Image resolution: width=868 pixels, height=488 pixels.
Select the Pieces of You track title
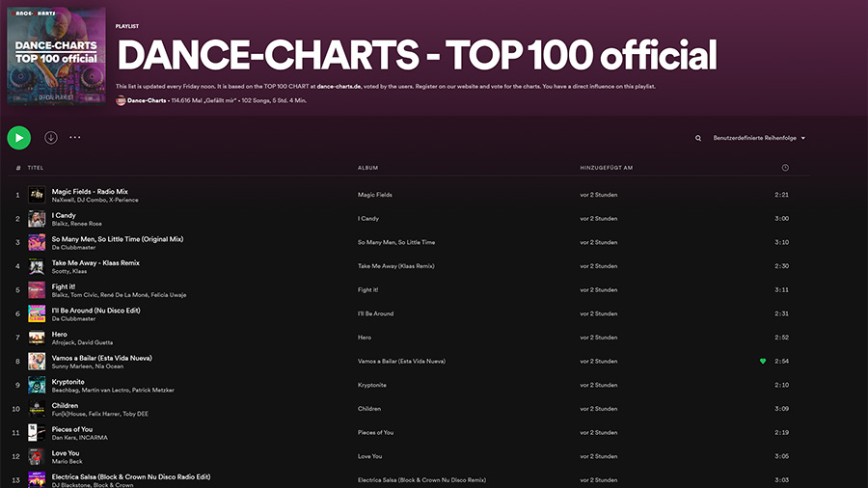click(72, 429)
